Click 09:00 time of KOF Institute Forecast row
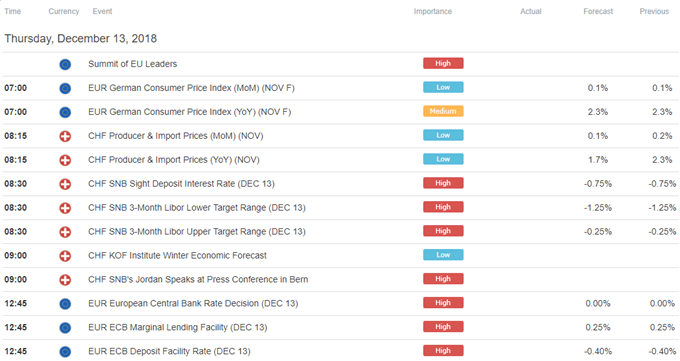Viewport: 680px width, 361px height. coord(16,256)
